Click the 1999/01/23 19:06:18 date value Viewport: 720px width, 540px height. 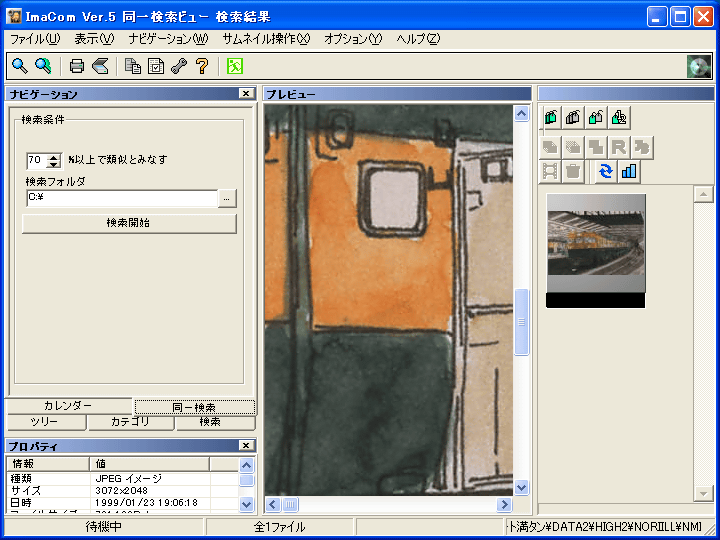146,502
